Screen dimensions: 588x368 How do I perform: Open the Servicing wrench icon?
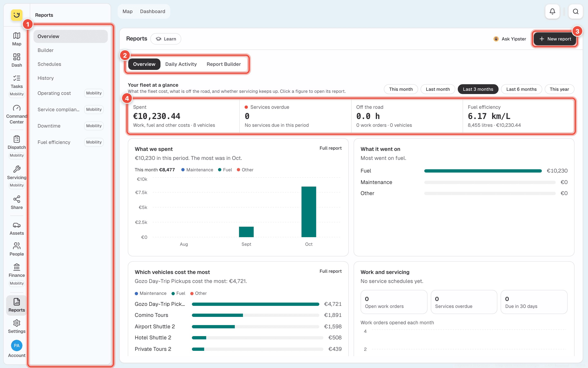17,169
